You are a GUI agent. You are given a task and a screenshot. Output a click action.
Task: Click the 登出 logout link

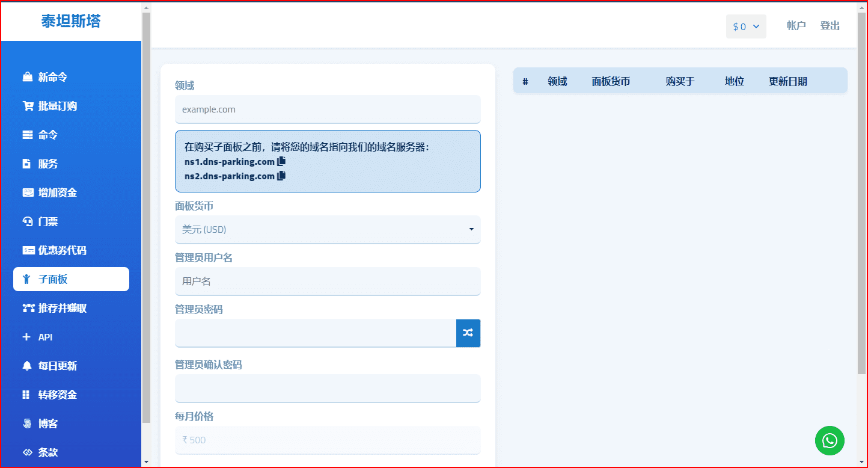pyautogui.click(x=830, y=26)
